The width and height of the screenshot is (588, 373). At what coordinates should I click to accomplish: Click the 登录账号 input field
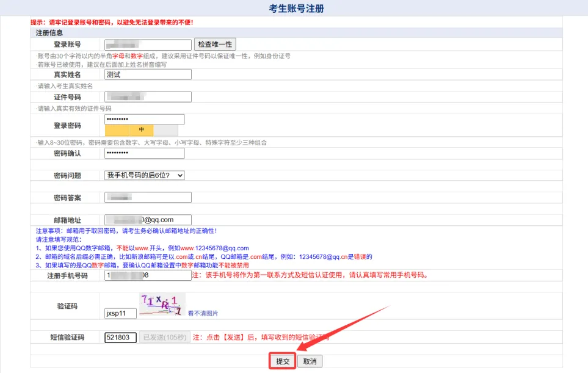click(x=148, y=45)
